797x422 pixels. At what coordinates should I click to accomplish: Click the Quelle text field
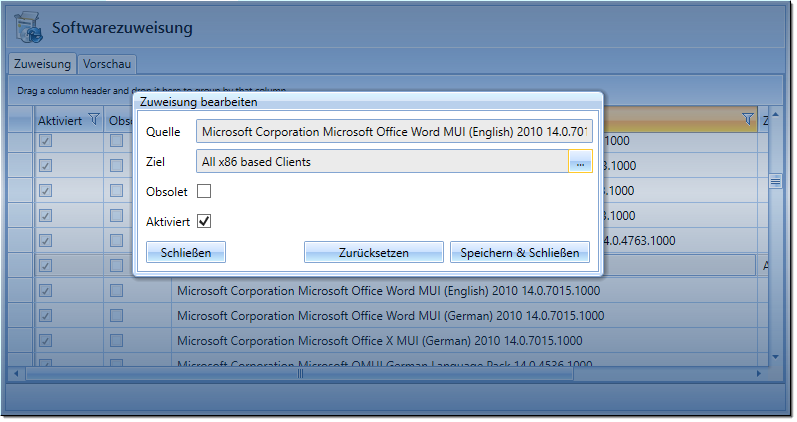click(394, 132)
